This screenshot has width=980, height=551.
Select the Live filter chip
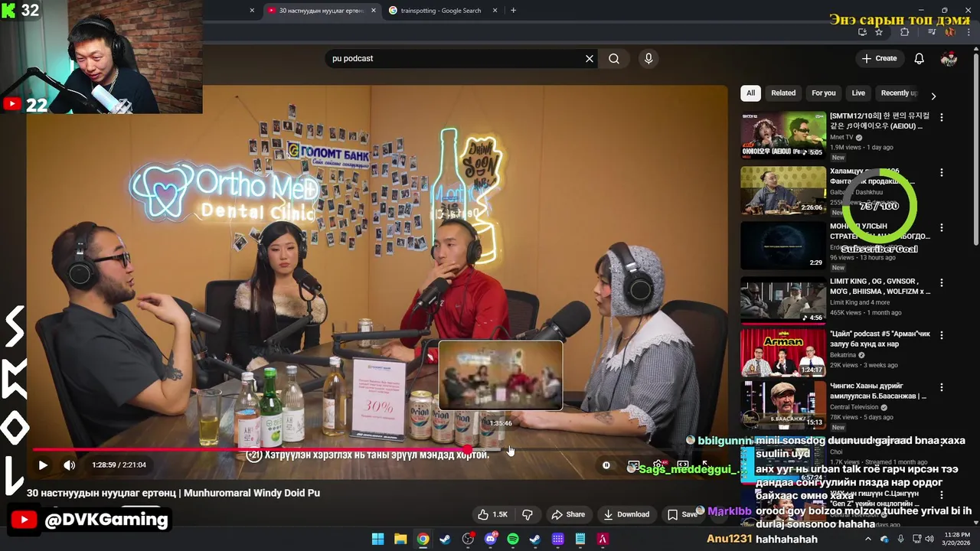[858, 93]
